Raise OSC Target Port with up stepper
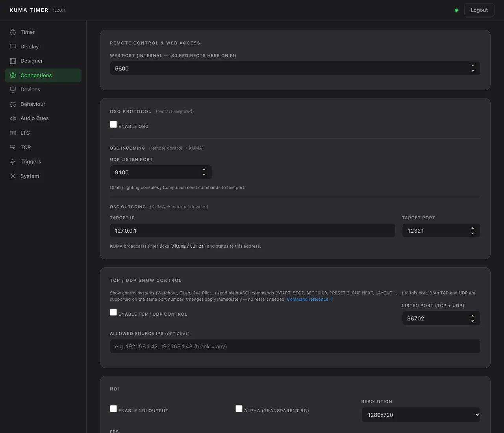Screen dimensions: 504x433 tap(472, 228)
